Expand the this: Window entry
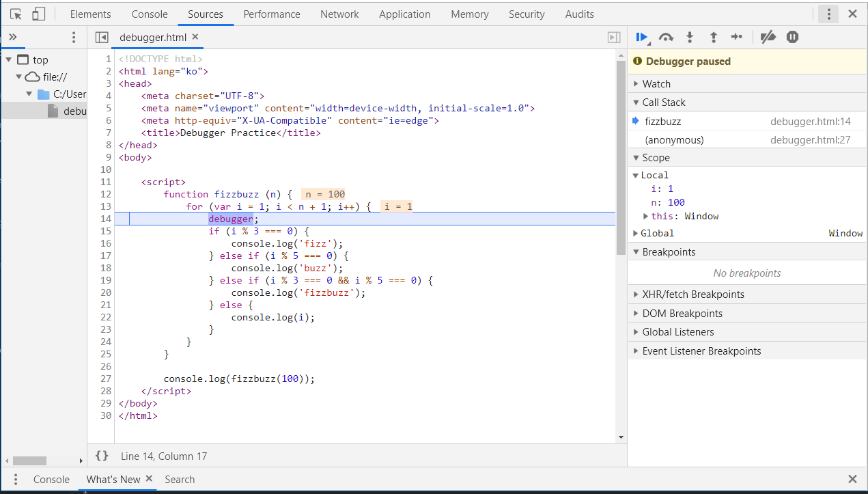 (x=646, y=216)
